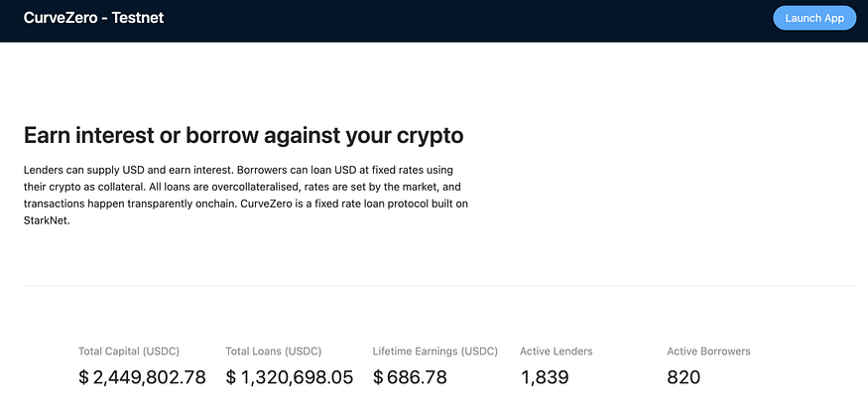Click the $ 1,320,698.05 total loans value
868x416 pixels.
point(290,377)
